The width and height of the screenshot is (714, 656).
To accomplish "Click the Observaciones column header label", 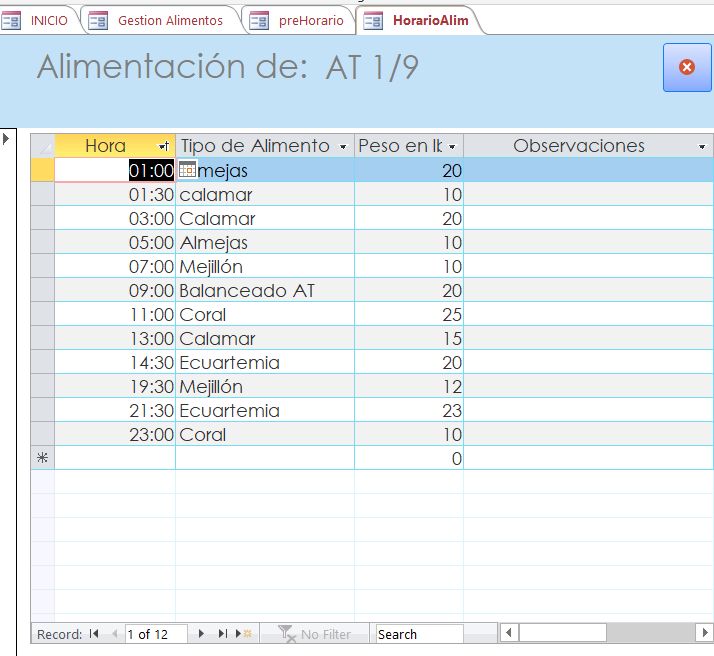I will 578,146.
